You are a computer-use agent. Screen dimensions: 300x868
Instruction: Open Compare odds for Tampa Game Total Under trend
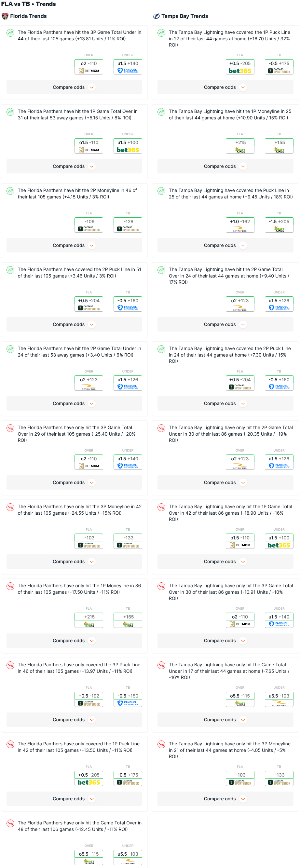coord(225,720)
